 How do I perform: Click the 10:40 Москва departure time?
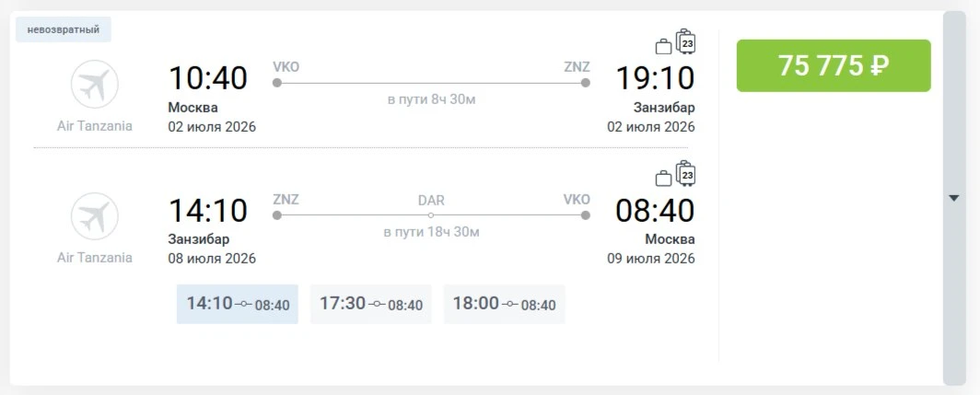(x=208, y=79)
